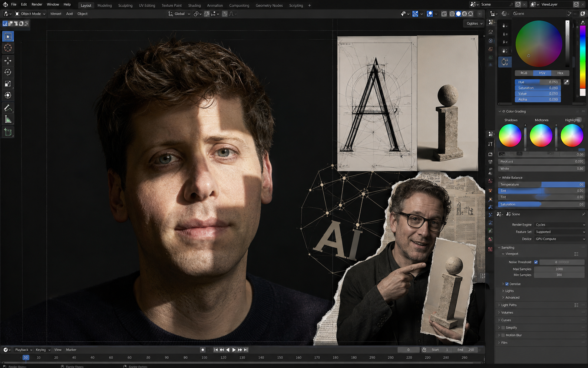
Task: Click the frame 120 label on the timeline
Action: (x=223, y=358)
